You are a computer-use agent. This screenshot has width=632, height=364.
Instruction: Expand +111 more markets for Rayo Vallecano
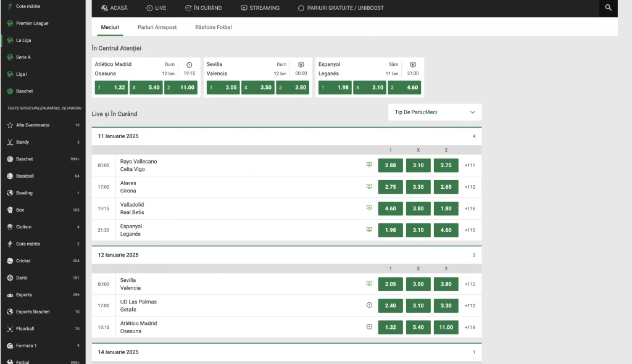click(470, 165)
